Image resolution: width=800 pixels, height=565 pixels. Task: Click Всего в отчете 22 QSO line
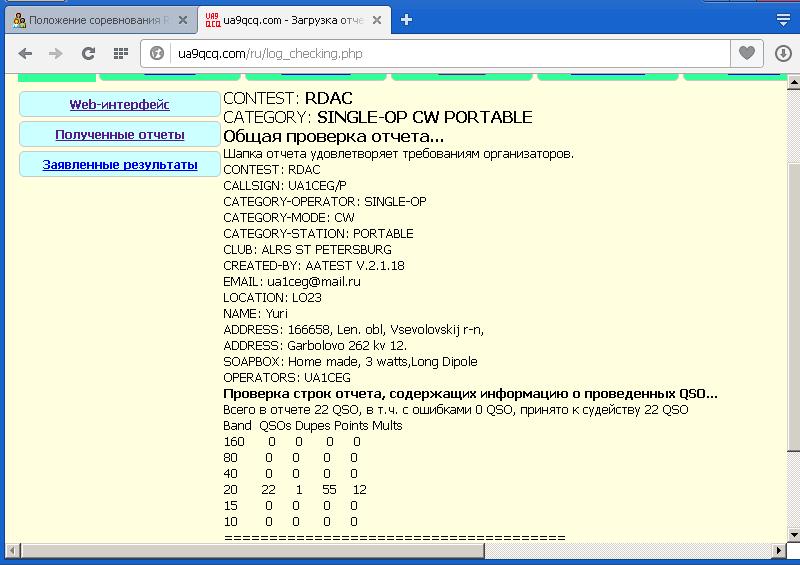456,410
